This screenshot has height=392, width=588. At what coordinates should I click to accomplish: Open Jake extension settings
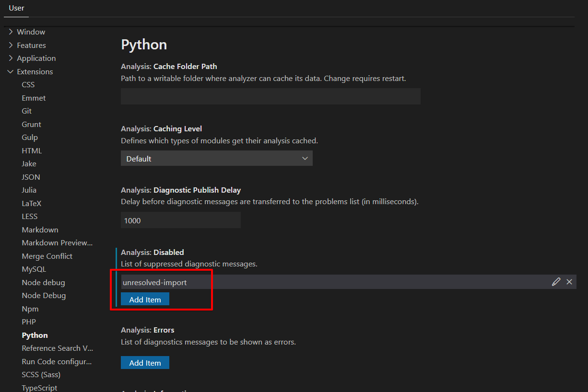click(x=29, y=164)
